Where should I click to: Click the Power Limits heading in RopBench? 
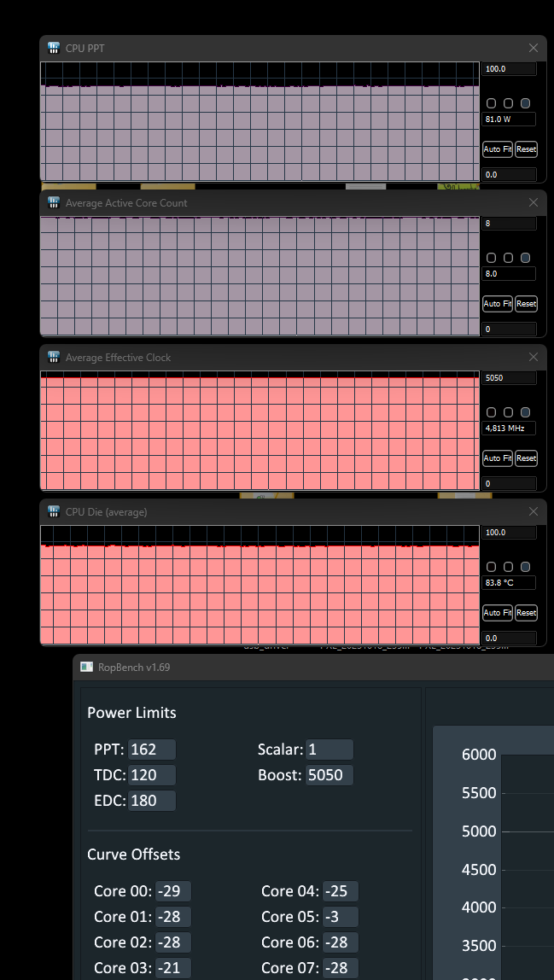click(132, 713)
